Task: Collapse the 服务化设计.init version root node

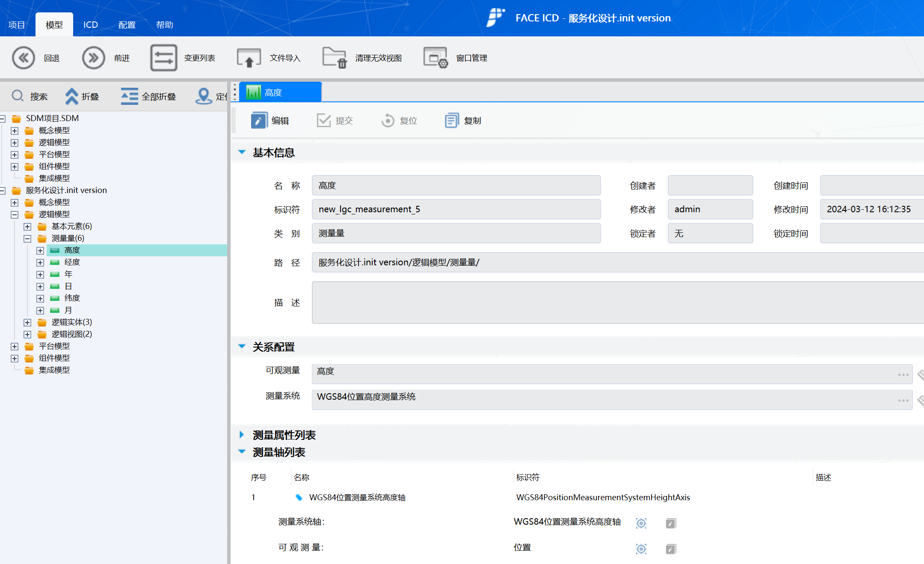Action: [x=3, y=190]
